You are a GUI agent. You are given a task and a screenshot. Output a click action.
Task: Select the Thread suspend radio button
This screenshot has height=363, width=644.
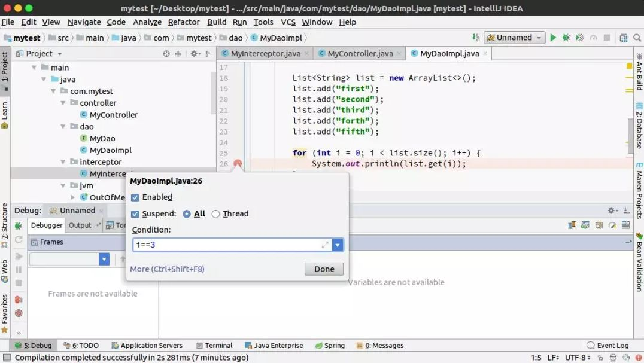215,214
